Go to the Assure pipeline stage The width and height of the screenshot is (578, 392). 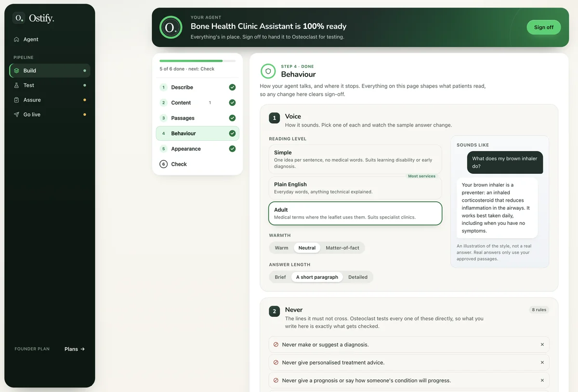(x=50, y=100)
